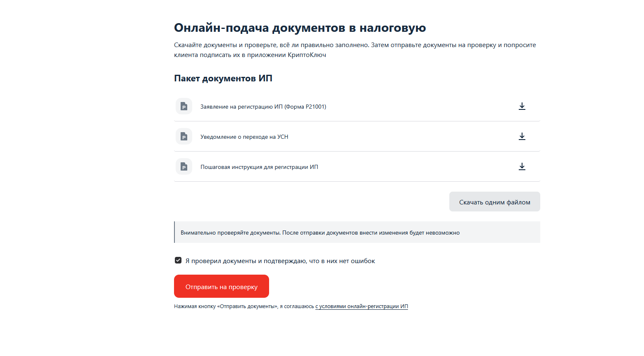Click document icon beside Пошаговая инструкция
The height and width of the screenshot is (356, 644).
click(x=184, y=166)
